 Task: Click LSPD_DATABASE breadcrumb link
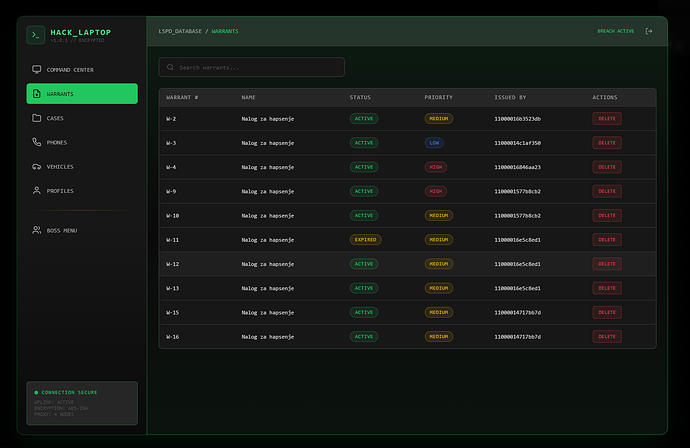click(180, 31)
